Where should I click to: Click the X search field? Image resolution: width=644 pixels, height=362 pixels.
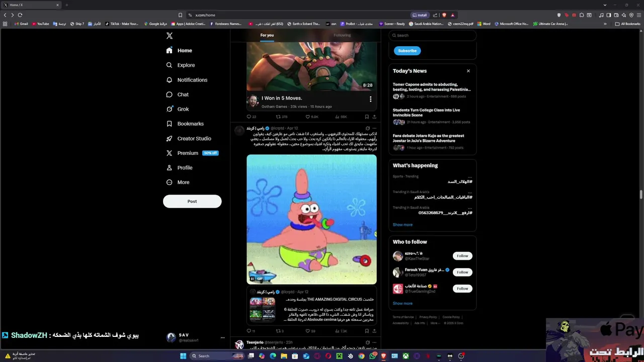pos(433,35)
